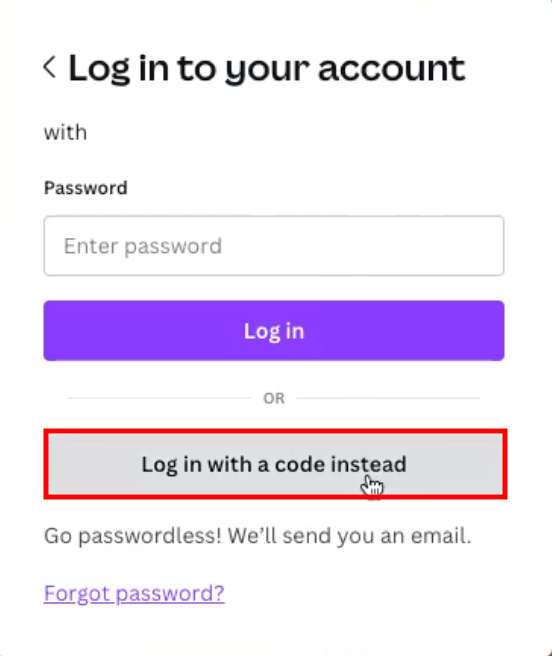Screen dimensions: 552x656
Task: Place cursor in the password text box
Action: (274, 246)
